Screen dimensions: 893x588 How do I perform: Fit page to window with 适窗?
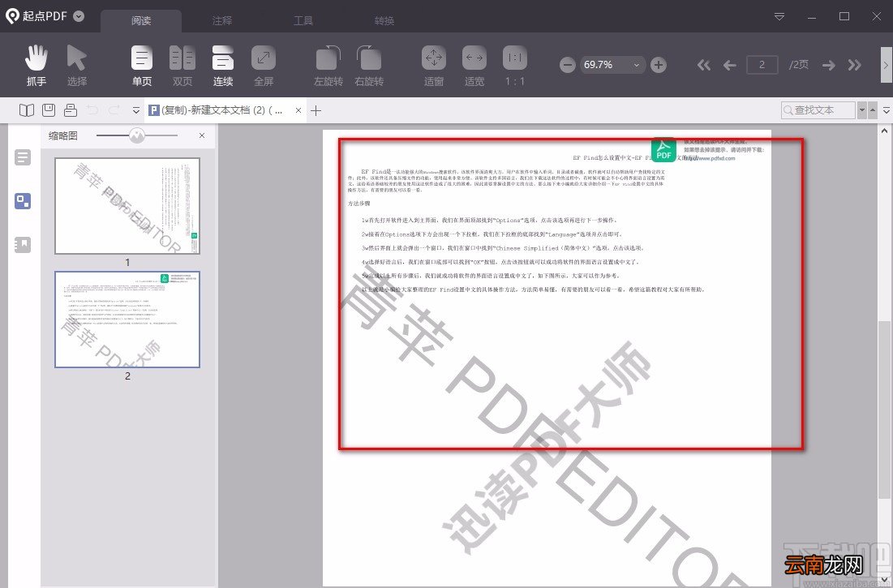pos(433,66)
